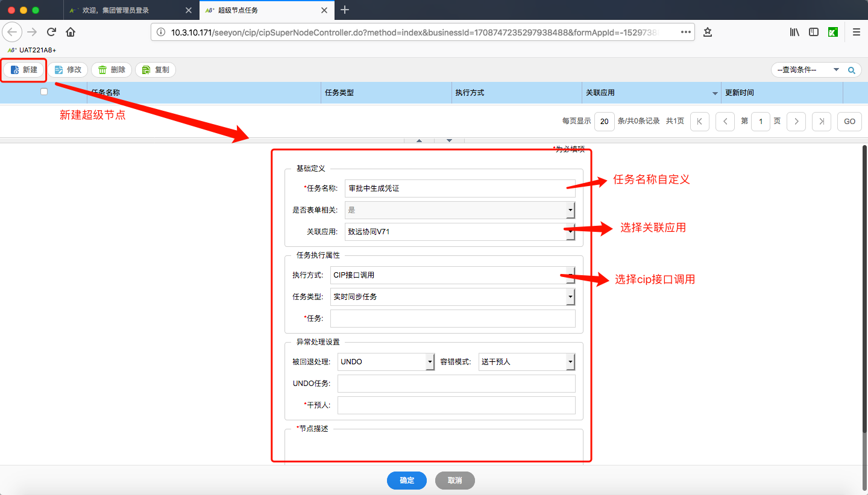Collapse the list panel with the up arrow
868x495 pixels.
pos(420,140)
